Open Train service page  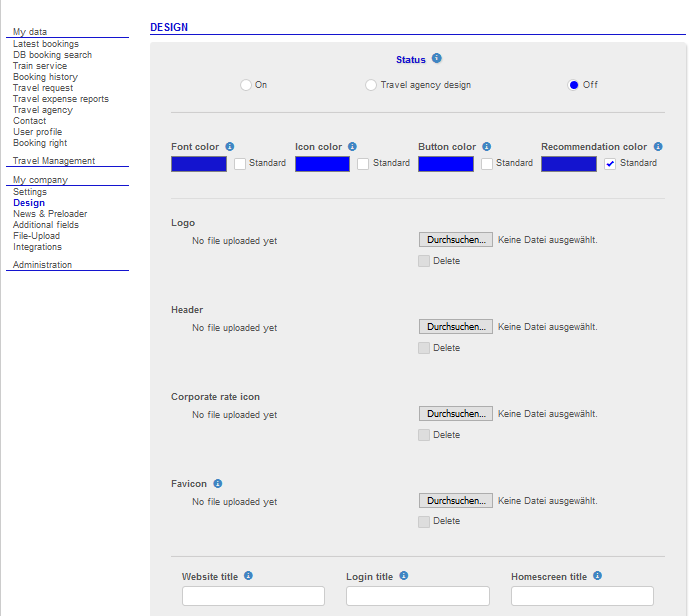[40, 66]
